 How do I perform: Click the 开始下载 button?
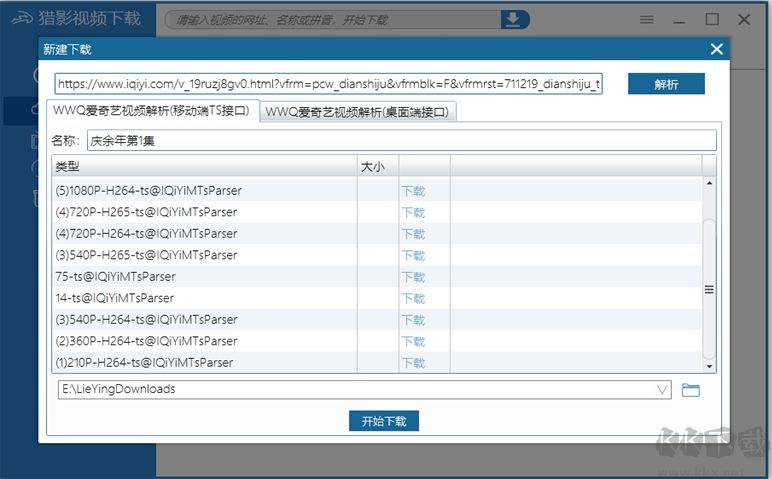pyautogui.click(x=384, y=421)
